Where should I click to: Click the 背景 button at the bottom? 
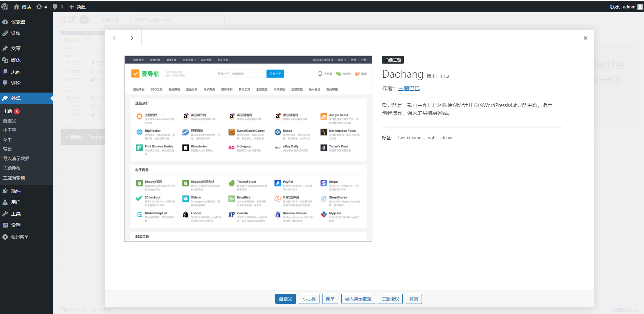pos(414,299)
